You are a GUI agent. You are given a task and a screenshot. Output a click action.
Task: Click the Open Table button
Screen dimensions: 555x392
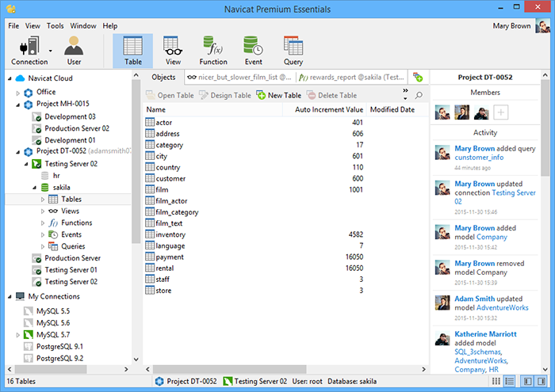click(x=170, y=95)
